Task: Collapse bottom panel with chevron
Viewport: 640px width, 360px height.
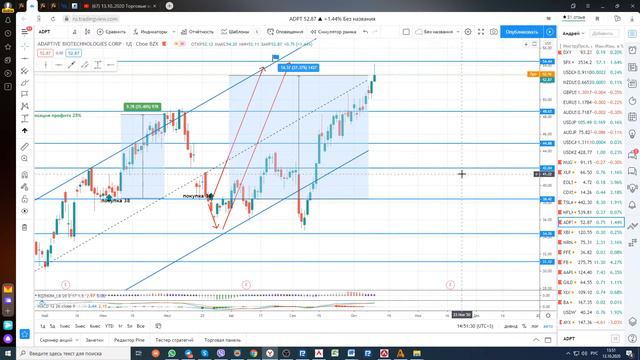Action: point(536,340)
